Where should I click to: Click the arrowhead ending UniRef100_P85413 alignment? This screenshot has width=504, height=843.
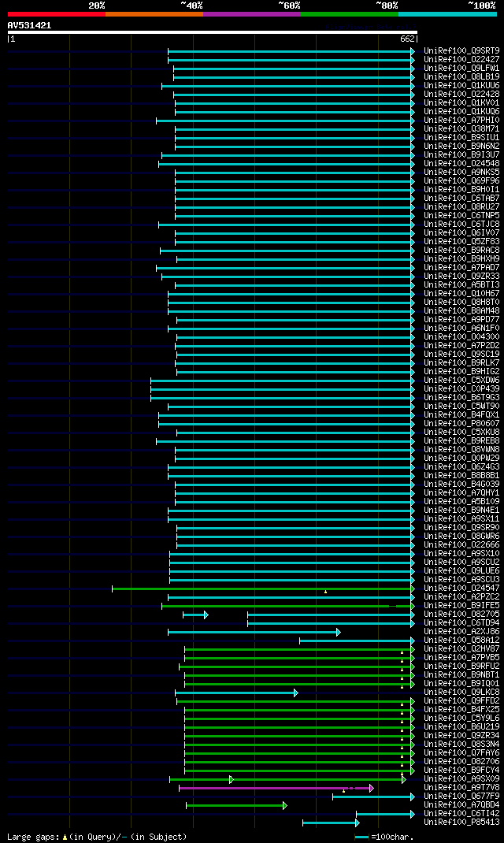coord(358,823)
